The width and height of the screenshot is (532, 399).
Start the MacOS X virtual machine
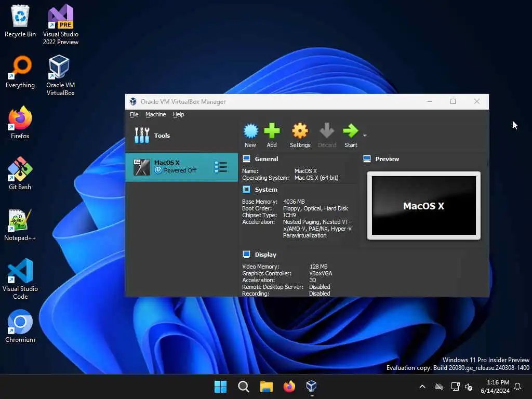[x=351, y=136]
